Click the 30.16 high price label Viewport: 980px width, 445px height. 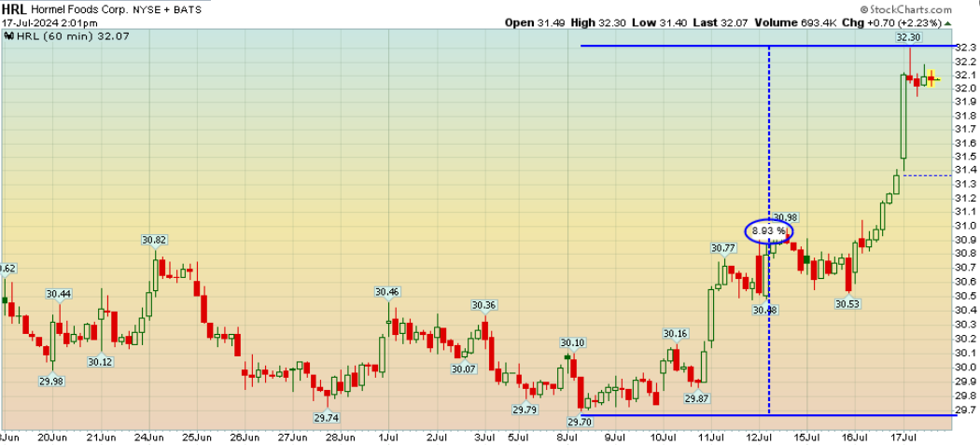[675, 333]
